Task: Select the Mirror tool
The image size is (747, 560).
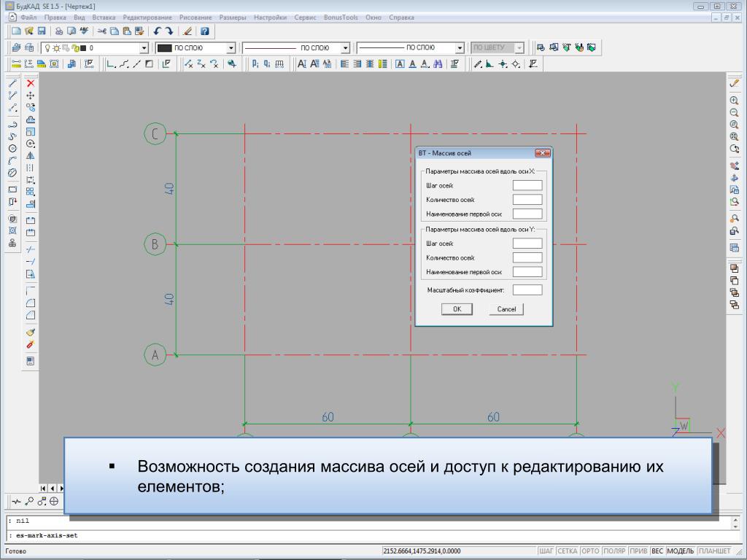Action: (31, 156)
